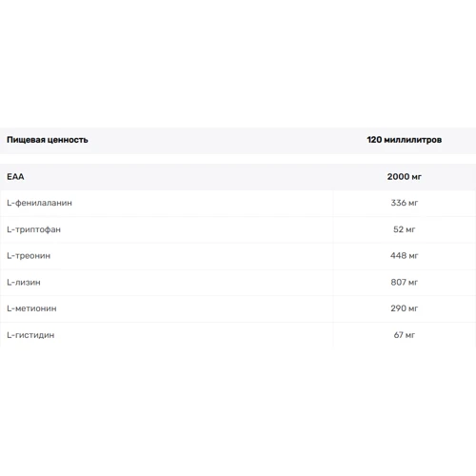Click the L-фенилаланин row label
The height and width of the screenshot is (476, 476).
pyautogui.click(x=39, y=203)
